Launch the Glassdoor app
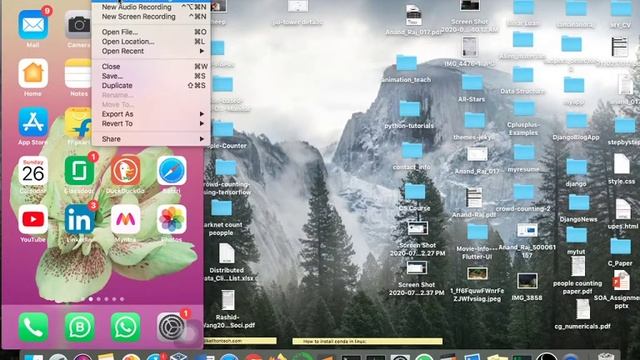640x360 pixels. pos(79,171)
